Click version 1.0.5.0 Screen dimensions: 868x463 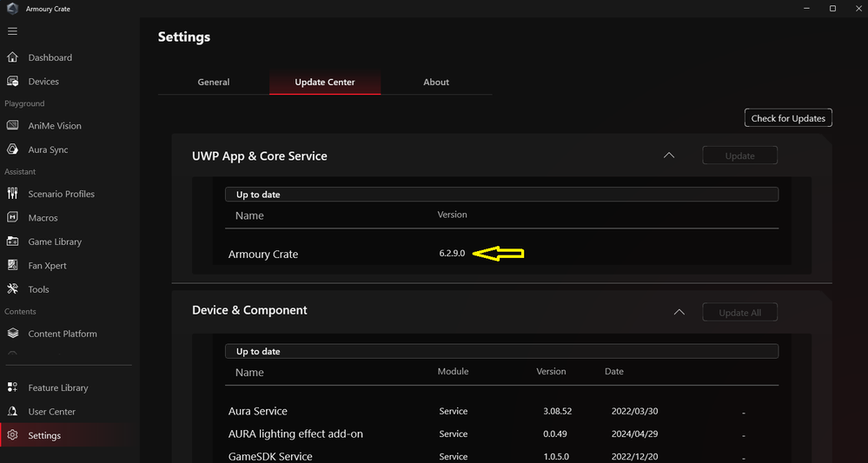click(556, 457)
